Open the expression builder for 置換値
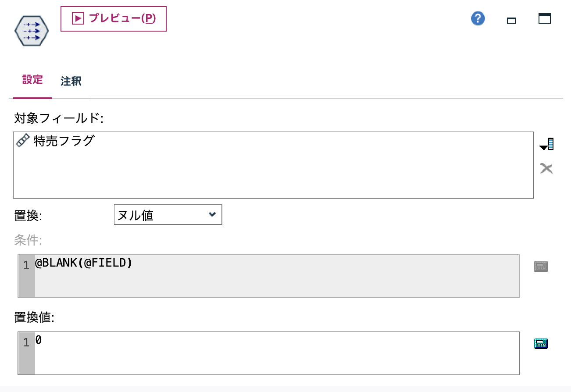The height and width of the screenshot is (392, 571). (x=541, y=343)
